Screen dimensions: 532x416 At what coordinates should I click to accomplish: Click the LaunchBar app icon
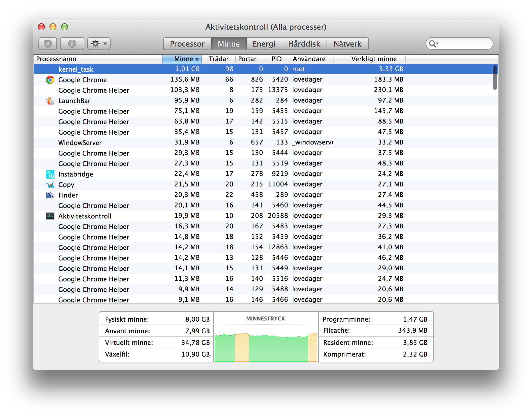point(50,101)
